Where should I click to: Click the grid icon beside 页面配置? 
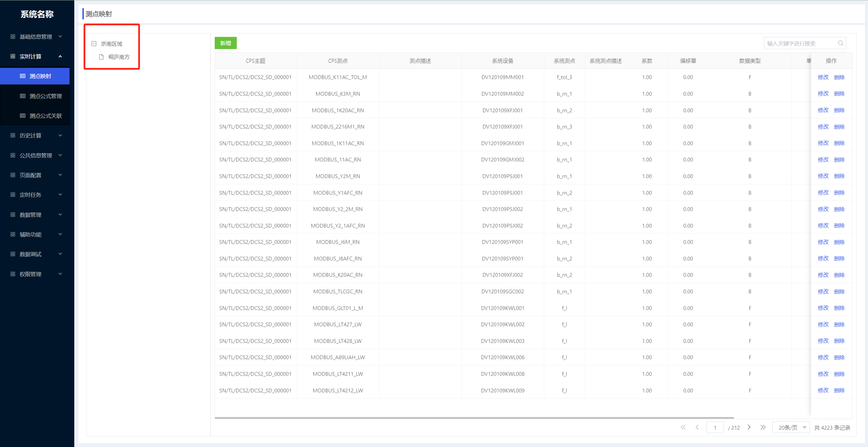(13, 175)
